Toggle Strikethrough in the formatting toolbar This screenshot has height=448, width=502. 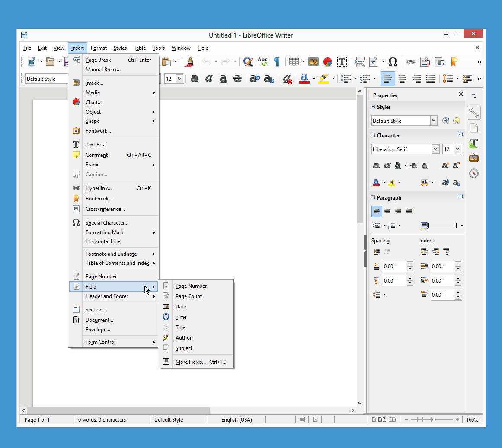pos(237,79)
